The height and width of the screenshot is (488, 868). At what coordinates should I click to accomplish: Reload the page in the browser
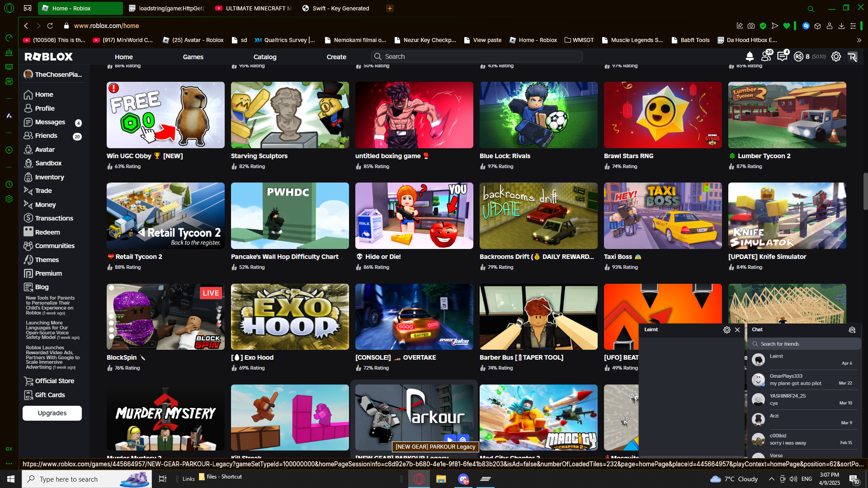(50, 26)
